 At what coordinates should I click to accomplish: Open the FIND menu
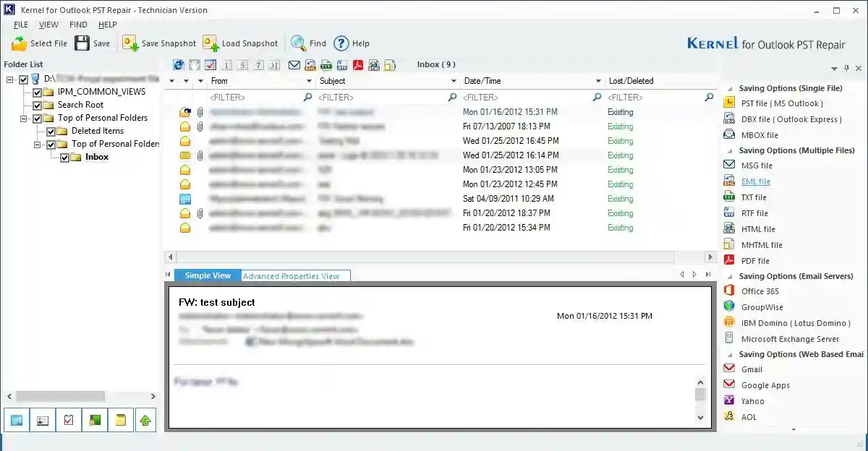pyautogui.click(x=78, y=25)
